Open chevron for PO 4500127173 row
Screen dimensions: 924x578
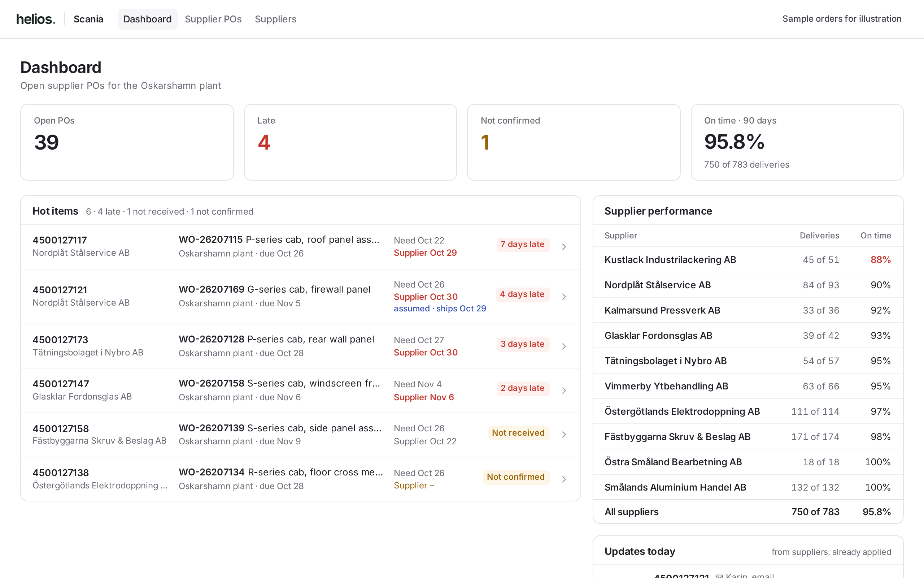(564, 346)
